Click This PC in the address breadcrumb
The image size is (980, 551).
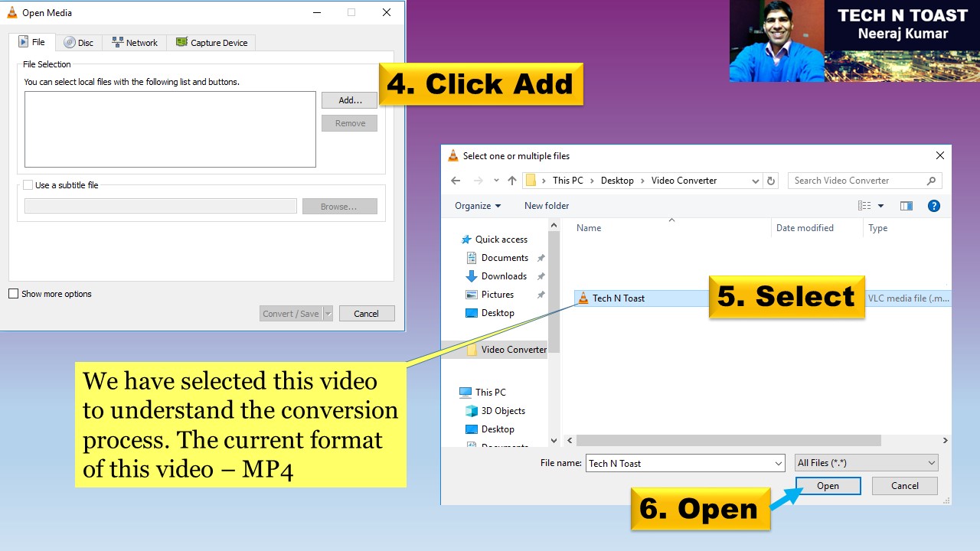567,181
